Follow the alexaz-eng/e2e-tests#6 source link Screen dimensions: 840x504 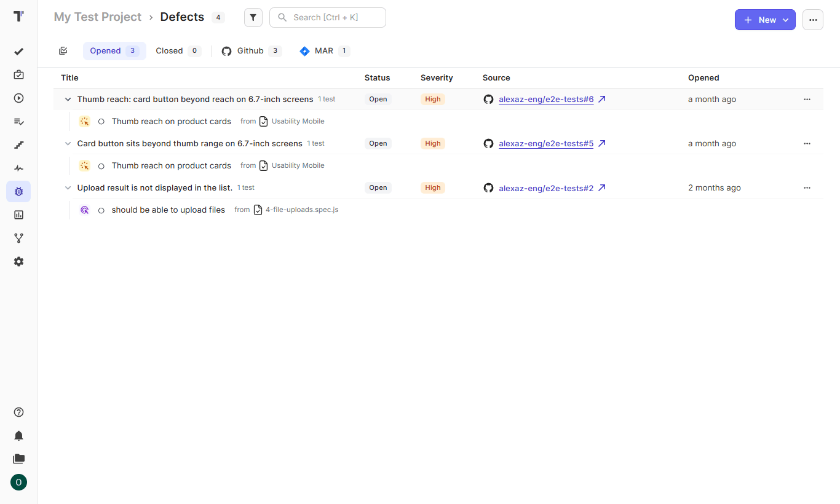(546, 100)
